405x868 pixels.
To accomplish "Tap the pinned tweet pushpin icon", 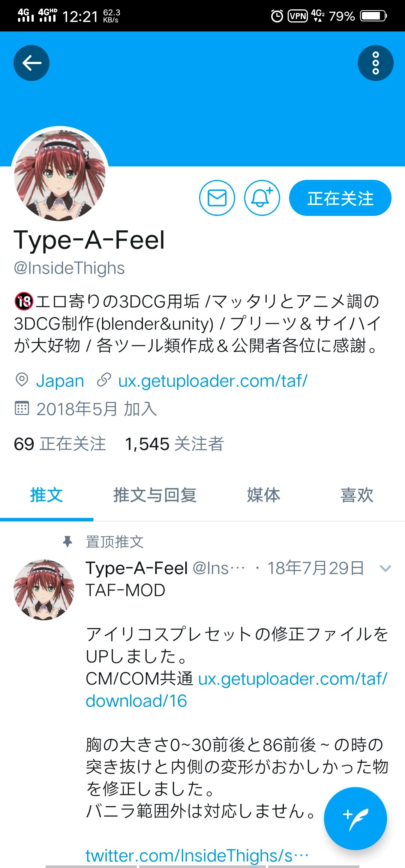I will [67, 542].
